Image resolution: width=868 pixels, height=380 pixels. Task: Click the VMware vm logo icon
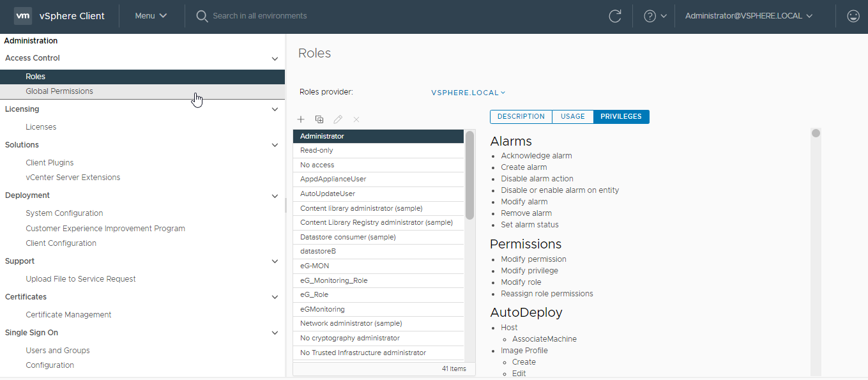point(23,16)
